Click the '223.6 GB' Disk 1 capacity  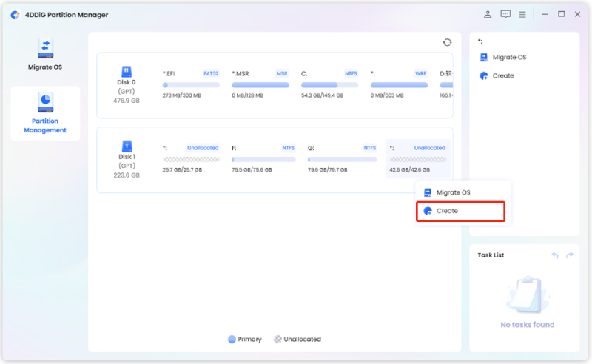(127, 175)
